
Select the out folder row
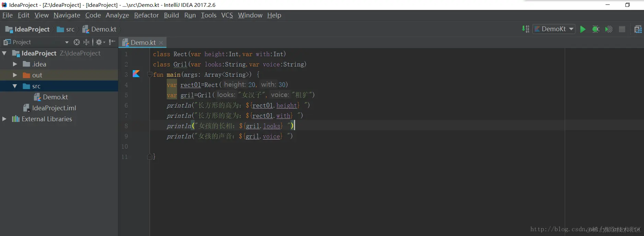point(59,75)
